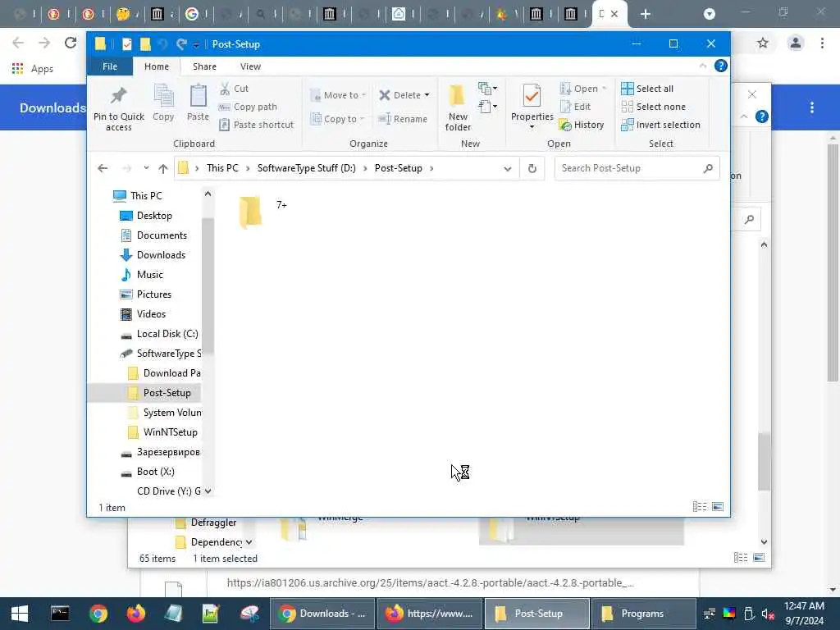
Task: Click Invert selection
Action: [660, 125]
